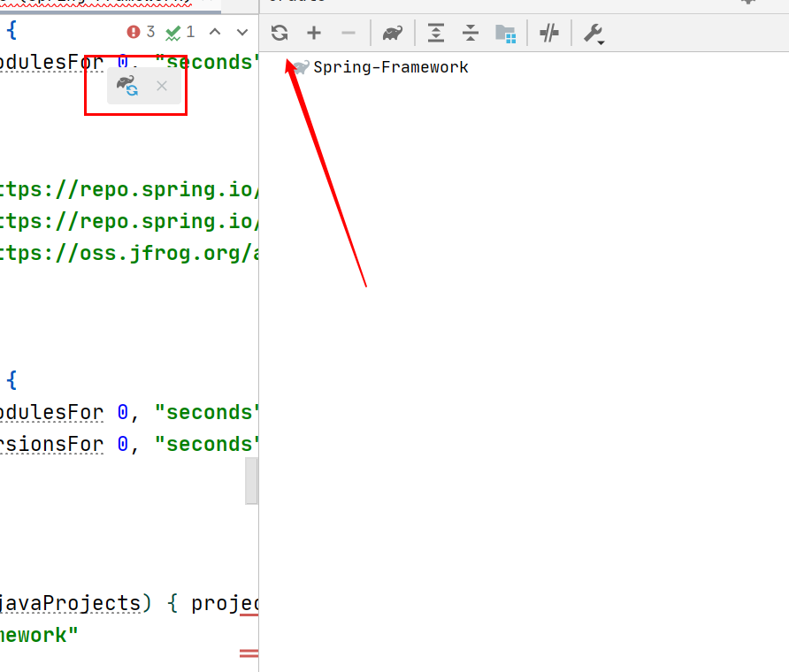The height and width of the screenshot is (672, 789).
Task: Jump to next highlighted problem arrow
Action: (x=242, y=32)
